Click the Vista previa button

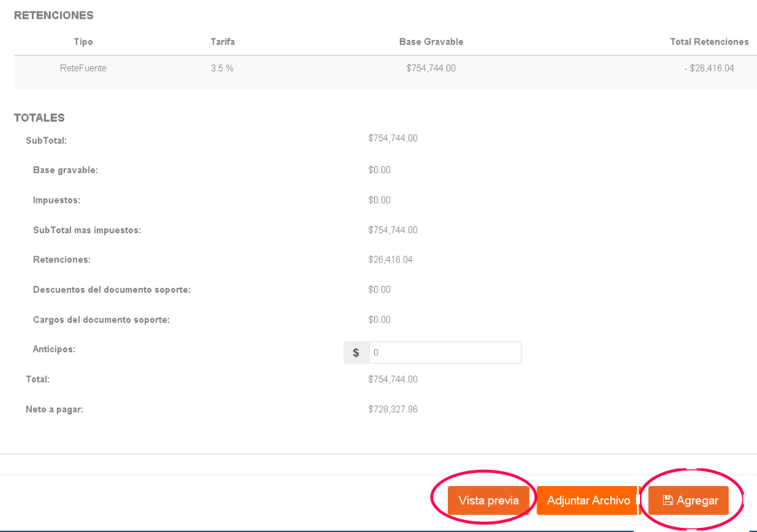488,500
